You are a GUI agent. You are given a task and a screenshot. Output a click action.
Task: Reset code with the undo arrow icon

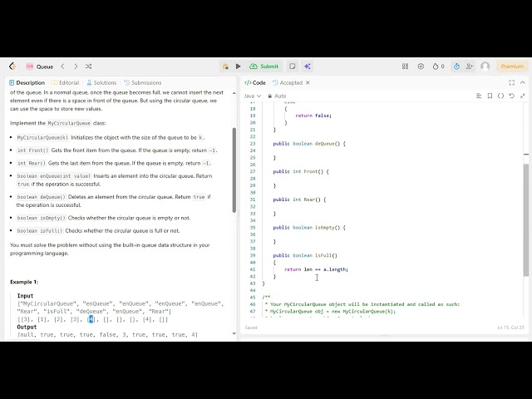point(511,96)
